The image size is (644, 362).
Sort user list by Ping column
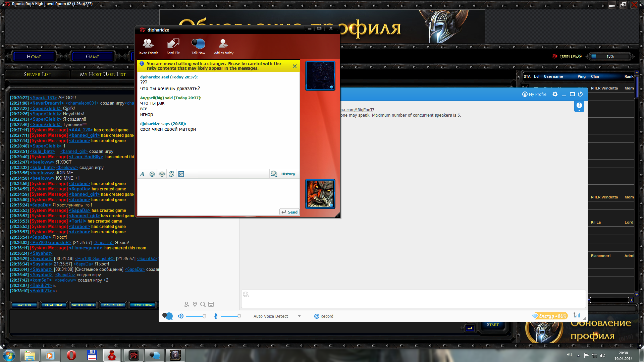(x=582, y=76)
